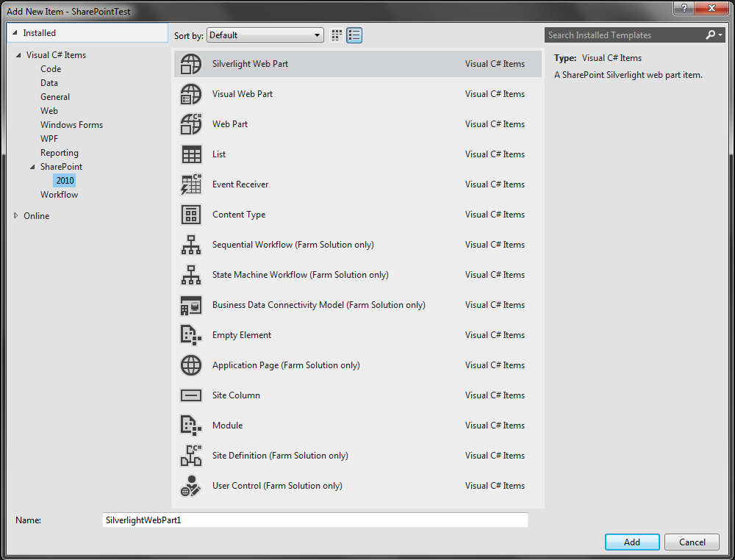Viewport: 735px width, 560px height.
Task: Click the Name input field
Action: (x=315, y=520)
